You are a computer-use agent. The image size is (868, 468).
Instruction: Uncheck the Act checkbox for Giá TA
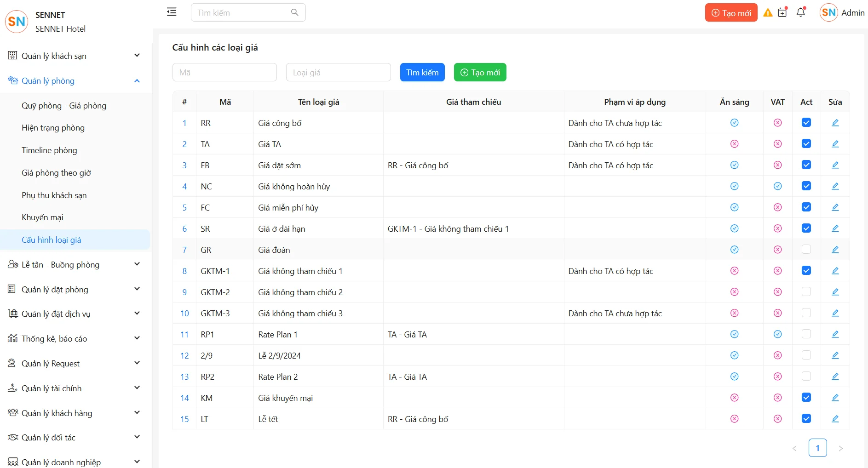coord(806,144)
